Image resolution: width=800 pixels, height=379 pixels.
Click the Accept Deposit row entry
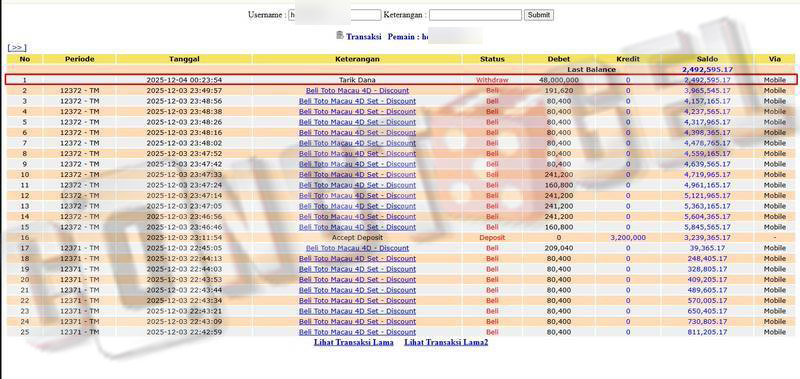357,238
